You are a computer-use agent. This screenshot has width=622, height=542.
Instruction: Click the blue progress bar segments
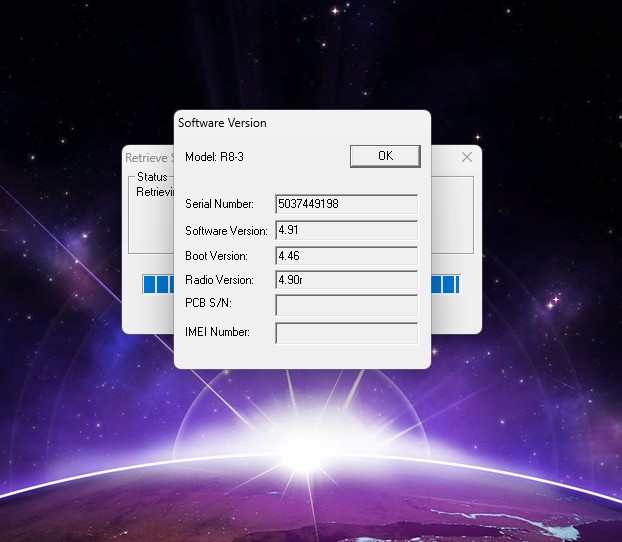pyautogui.click(x=158, y=285)
